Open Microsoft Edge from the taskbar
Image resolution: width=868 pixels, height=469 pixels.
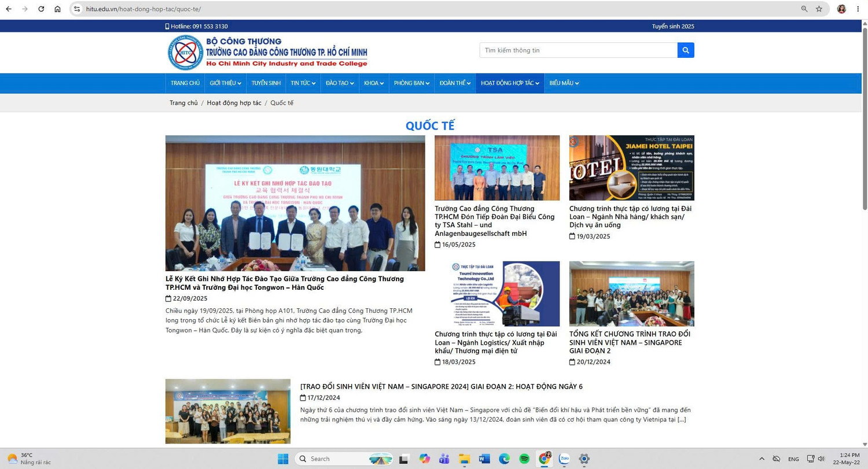pos(504,459)
